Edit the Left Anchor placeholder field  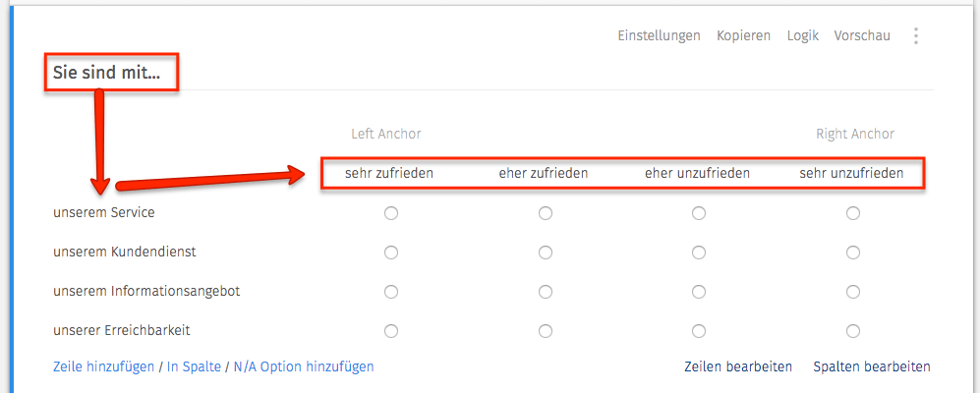click(386, 134)
